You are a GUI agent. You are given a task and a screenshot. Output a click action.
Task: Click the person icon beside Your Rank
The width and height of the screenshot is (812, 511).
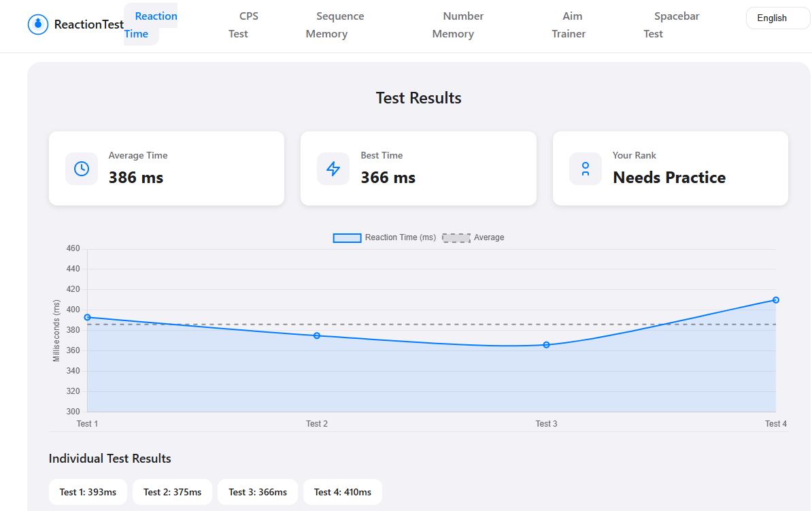(x=586, y=168)
